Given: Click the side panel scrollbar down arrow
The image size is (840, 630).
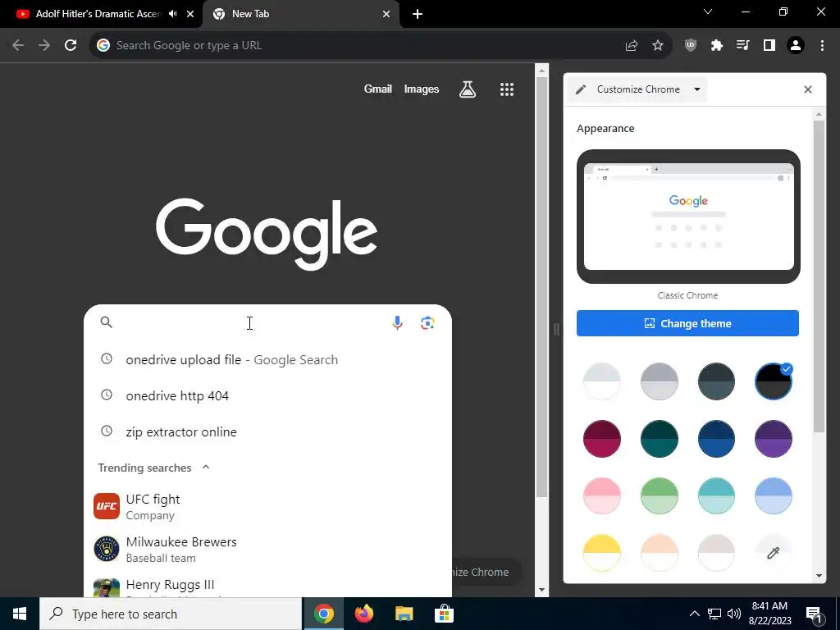Looking at the screenshot, I should pos(819,576).
